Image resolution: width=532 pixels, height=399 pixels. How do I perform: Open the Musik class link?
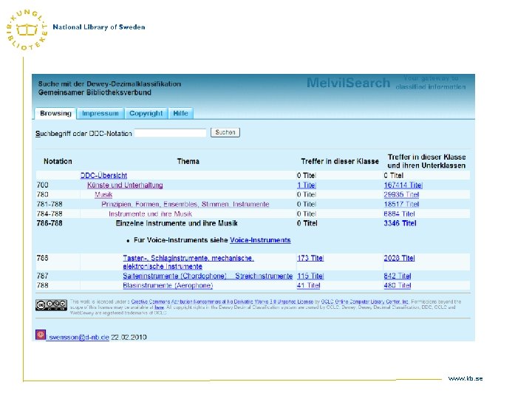click(x=103, y=194)
